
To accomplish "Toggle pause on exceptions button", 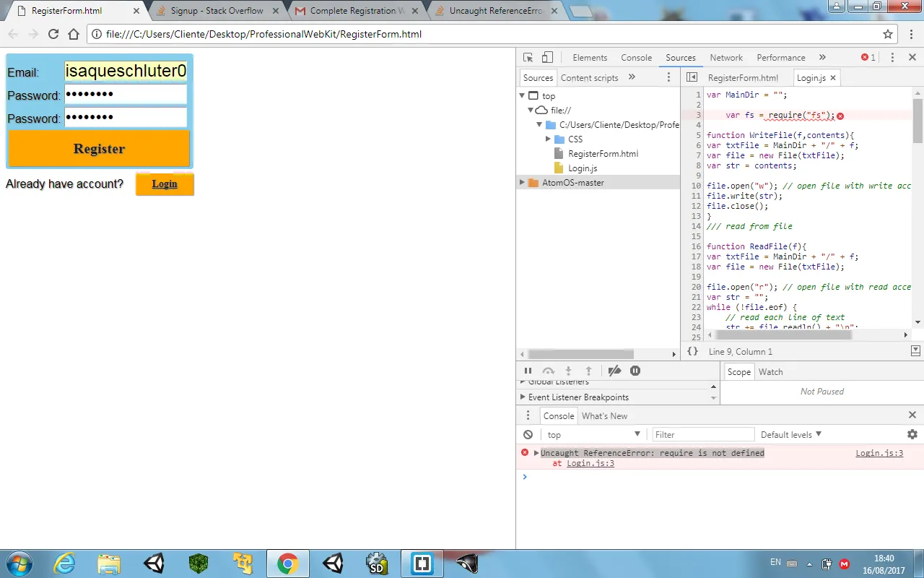I will coord(635,371).
